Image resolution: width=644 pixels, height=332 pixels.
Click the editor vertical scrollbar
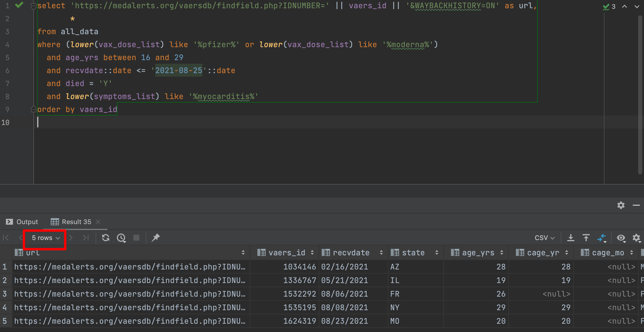(640, 94)
